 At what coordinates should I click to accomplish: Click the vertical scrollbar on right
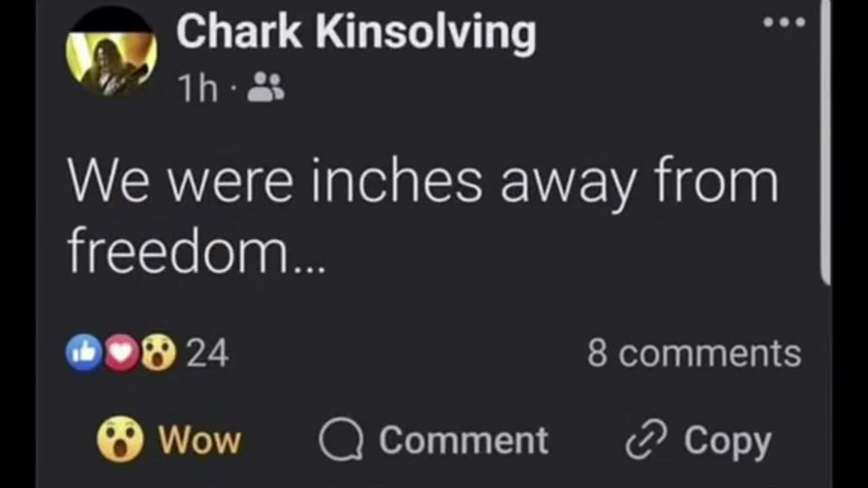pyautogui.click(x=825, y=142)
